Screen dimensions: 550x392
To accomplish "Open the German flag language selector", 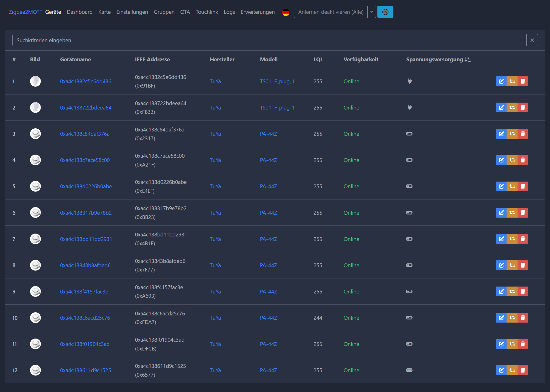I will tap(286, 12).
